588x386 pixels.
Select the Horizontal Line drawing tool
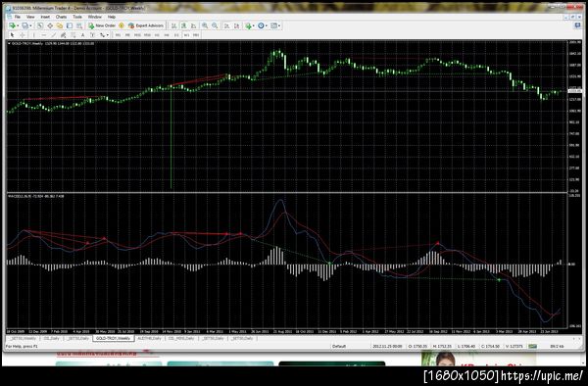44,35
